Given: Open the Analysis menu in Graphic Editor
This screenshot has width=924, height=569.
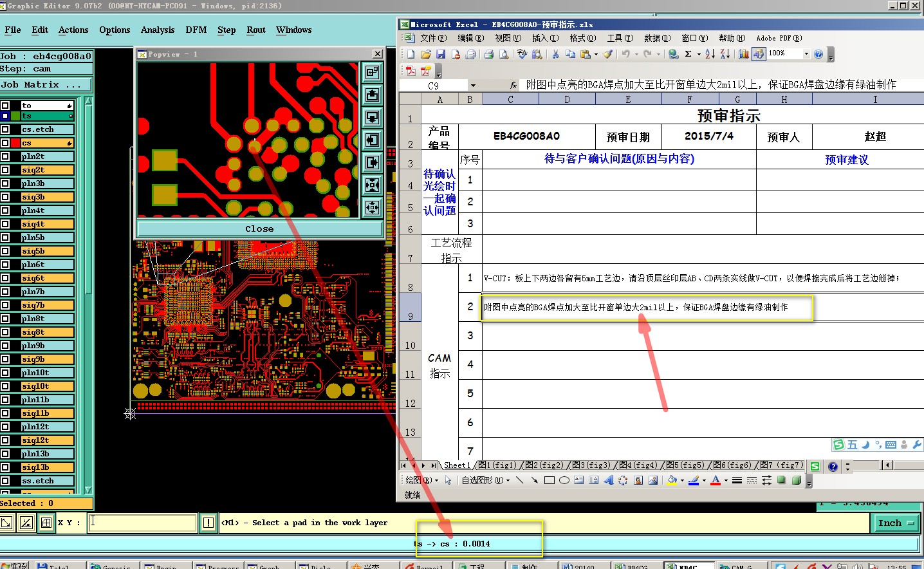Looking at the screenshot, I should pos(158,30).
